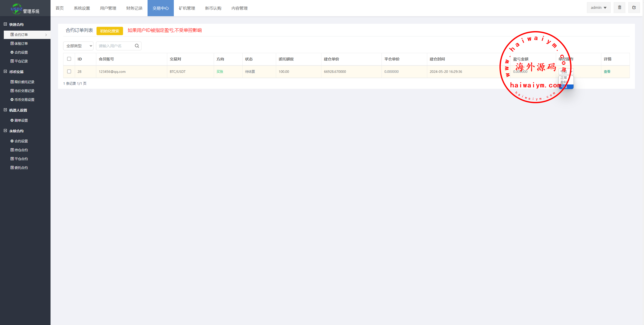This screenshot has width=644, height=325.
Task: Check the row checkbox for order 28
Action: [69, 72]
